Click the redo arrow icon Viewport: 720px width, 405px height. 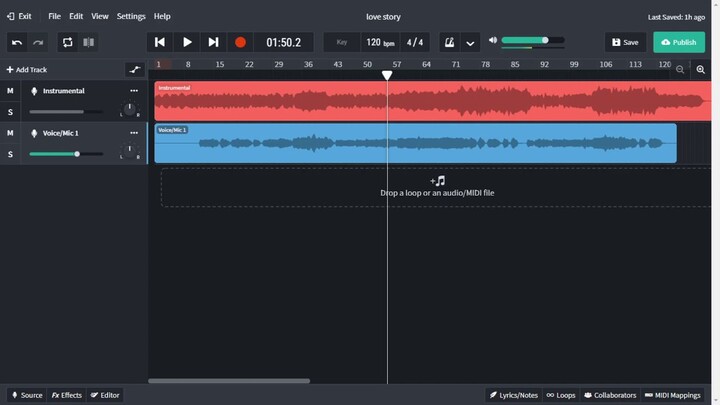pos(38,42)
